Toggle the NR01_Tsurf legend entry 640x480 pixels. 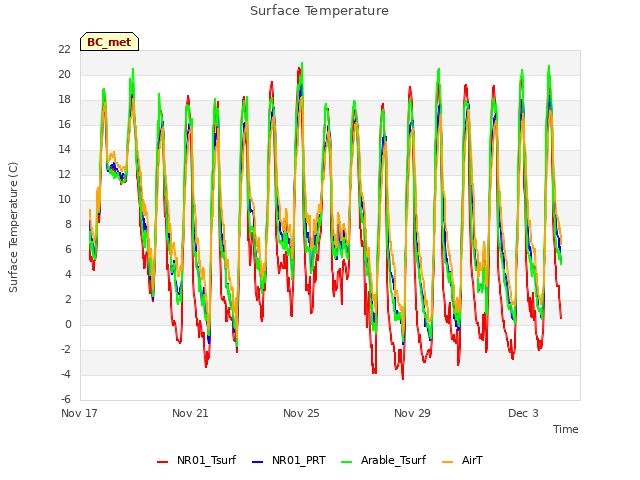pos(197,460)
